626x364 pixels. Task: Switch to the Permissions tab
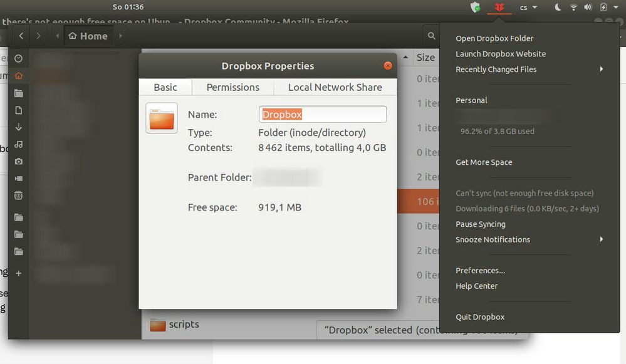tap(232, 87)
